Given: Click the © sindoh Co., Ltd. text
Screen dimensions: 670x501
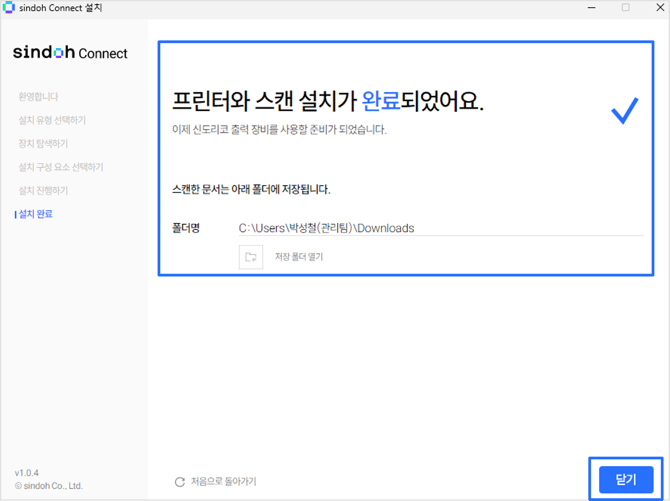Looking at the screenshot, I should click(49, 486).
